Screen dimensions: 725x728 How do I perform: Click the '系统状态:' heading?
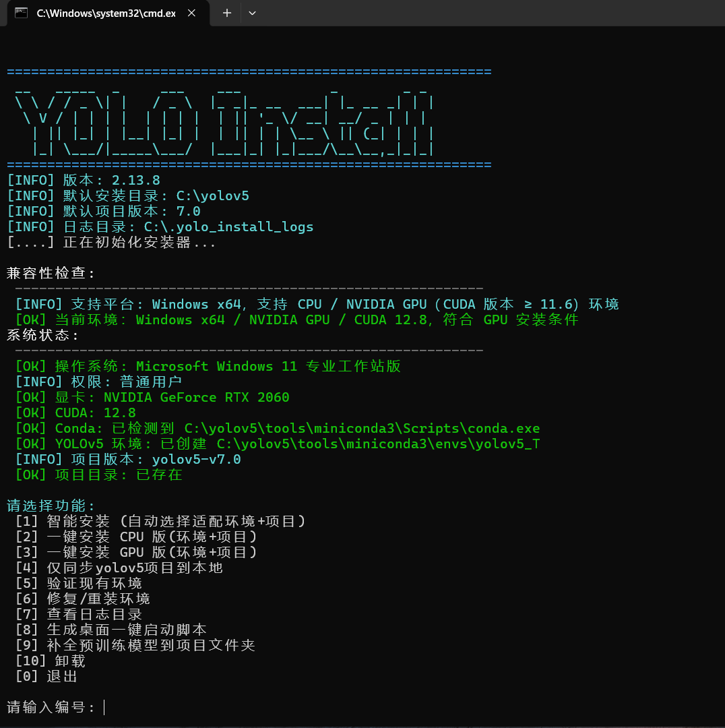(42, 335)
